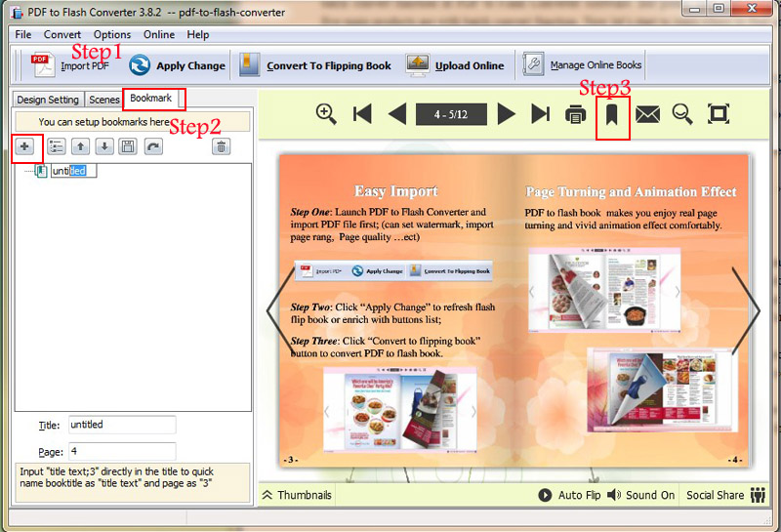Toggle fullscreen with the frame icon
Screen dimensions: 781x532
[x=719, y=114]
